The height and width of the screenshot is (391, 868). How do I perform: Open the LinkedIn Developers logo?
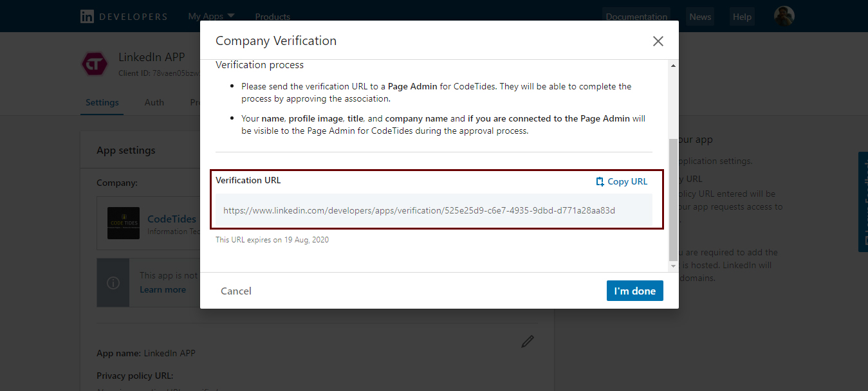click(x=124, y=17)
